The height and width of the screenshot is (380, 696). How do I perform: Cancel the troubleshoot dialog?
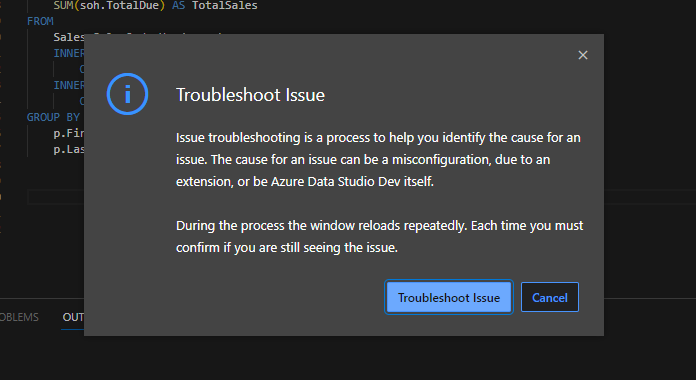point(550,297)
